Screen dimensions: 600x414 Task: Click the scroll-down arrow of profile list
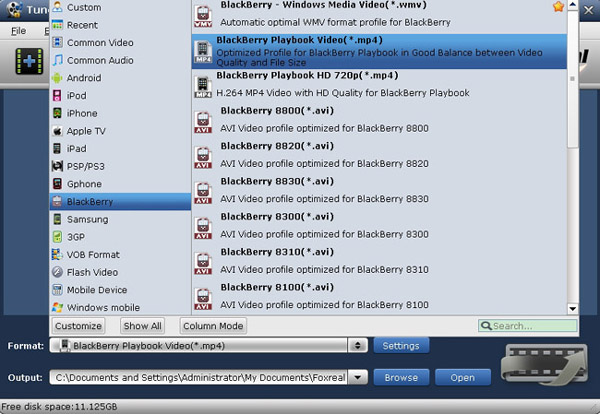click(572, 308)
